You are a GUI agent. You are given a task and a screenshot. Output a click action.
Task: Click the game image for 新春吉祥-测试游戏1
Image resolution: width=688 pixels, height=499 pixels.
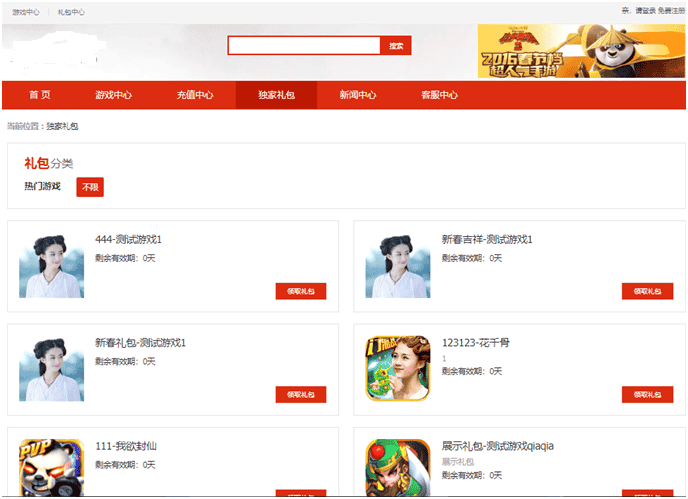pyautogui.click(x=398, y=266)
